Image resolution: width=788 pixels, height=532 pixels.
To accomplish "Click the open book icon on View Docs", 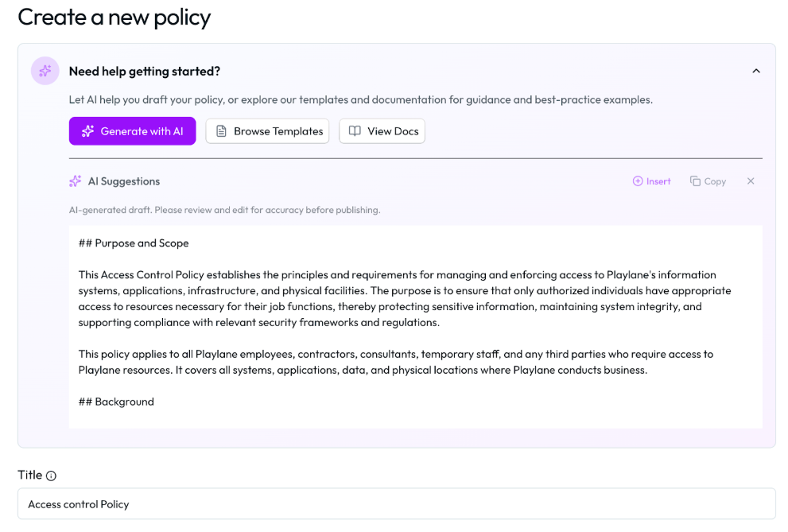I will coord(355,131).
